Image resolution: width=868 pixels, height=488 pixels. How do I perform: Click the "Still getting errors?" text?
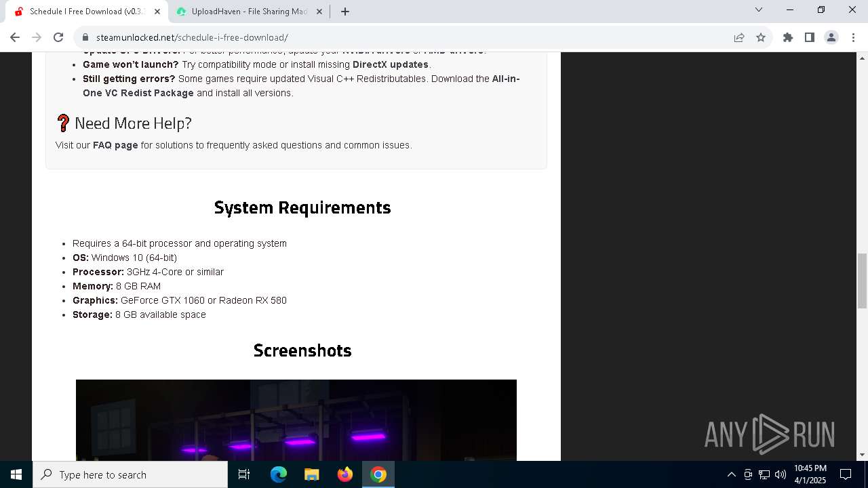click(129, 79)
